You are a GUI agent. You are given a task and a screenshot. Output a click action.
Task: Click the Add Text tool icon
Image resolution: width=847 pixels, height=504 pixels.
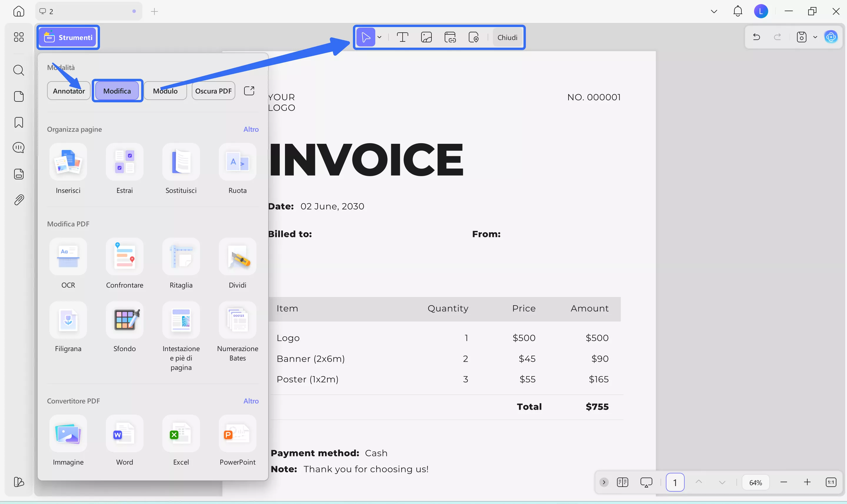pos(402,37)
